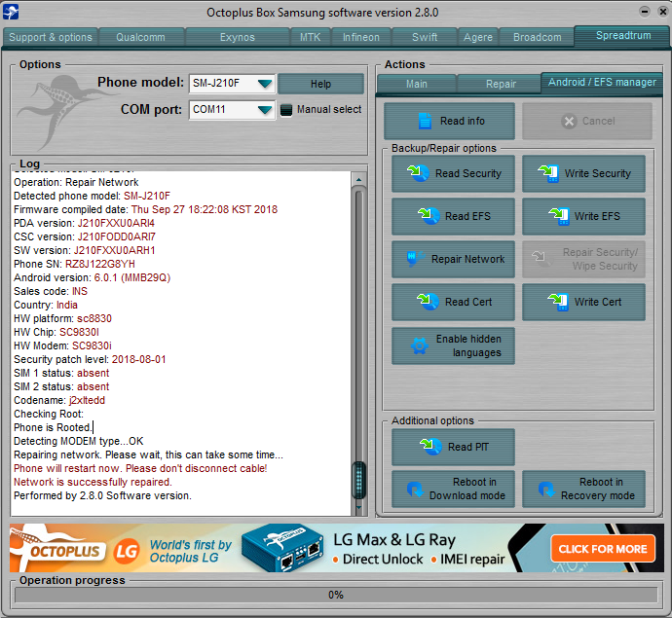The width and height of the screenshot is (672, 618).
Task: Click the Help button
Action: pos(320,84)
